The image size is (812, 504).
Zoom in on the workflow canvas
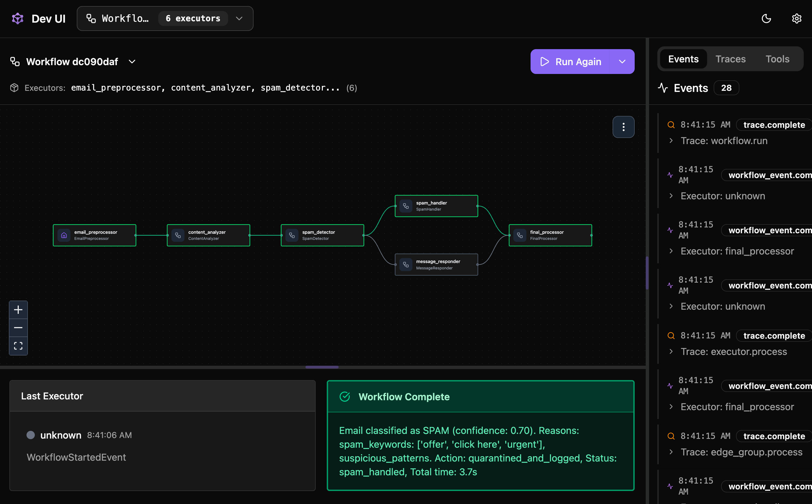tap(18, 310)
